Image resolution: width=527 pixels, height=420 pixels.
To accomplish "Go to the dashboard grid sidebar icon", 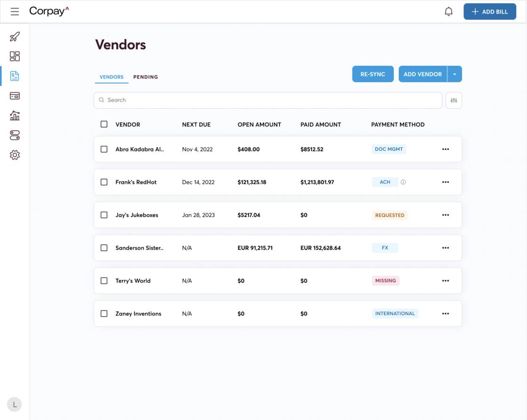I will [15, 56].
